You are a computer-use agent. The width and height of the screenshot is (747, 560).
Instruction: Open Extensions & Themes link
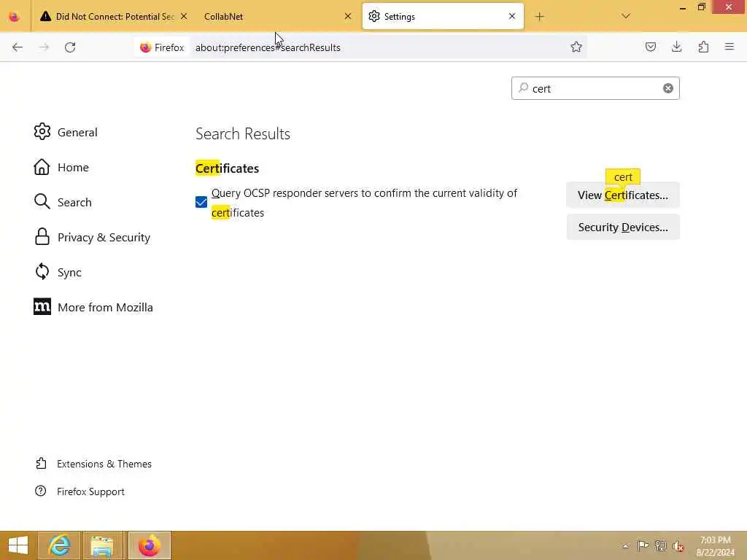(93, 464)
